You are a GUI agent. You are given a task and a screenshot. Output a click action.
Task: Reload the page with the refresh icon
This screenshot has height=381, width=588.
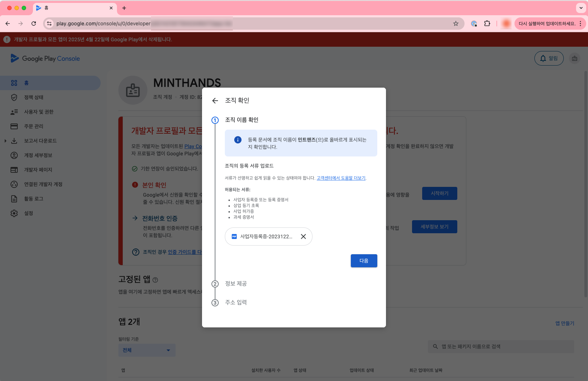tap(34, 24)
